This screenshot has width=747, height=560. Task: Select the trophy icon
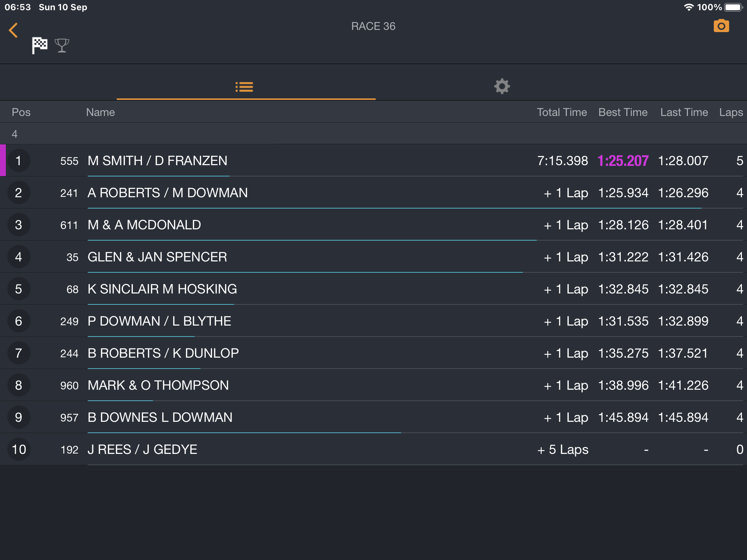(62, 46)
